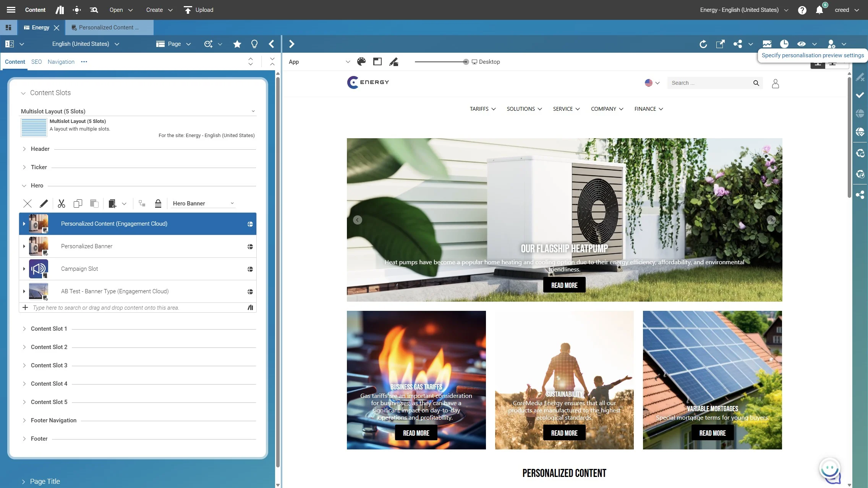The height and width of the screenshot is (488, 868).
Task: Click the open preview in new window icon
Action: click(x=720, y=44)
